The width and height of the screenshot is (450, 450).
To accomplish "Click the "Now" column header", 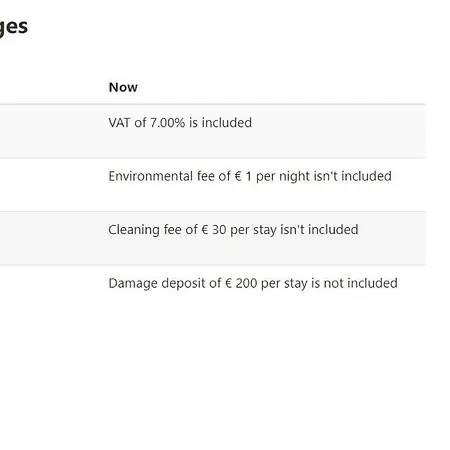I will (123, 87).
